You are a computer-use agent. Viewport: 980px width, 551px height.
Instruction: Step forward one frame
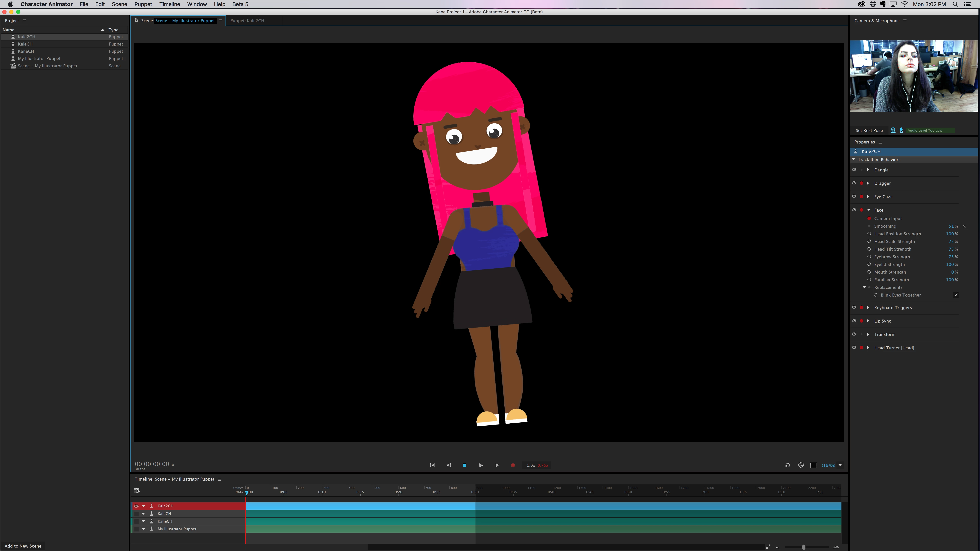point(497,465)
